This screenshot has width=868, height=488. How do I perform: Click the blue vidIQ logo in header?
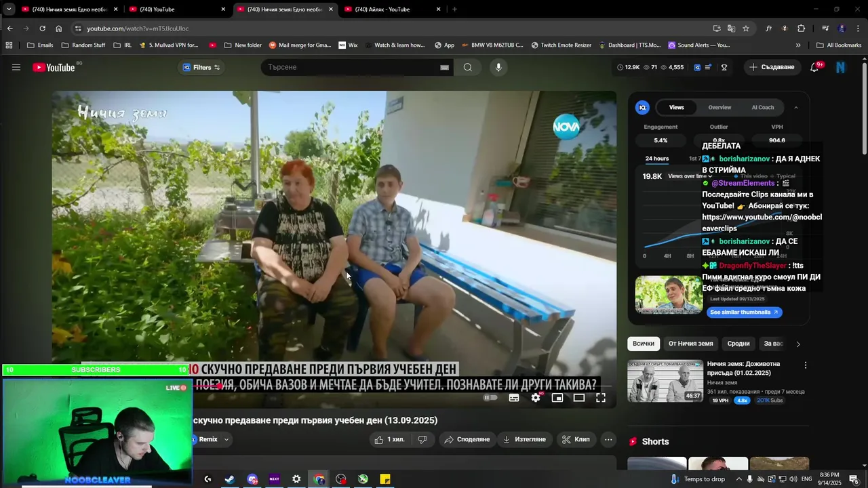[x=697, y=67]
